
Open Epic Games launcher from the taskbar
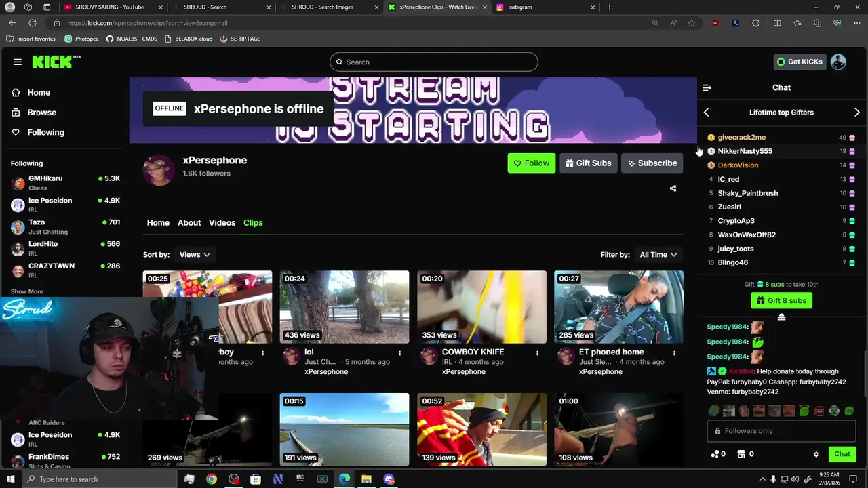pos(300,479)
